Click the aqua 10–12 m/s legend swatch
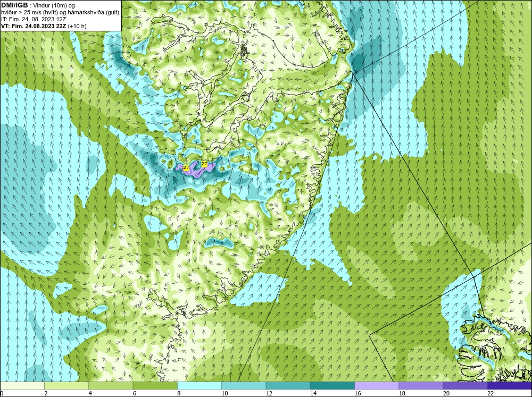Image resolution: width=532 pixels, height=397 pixels. point(244,386)
